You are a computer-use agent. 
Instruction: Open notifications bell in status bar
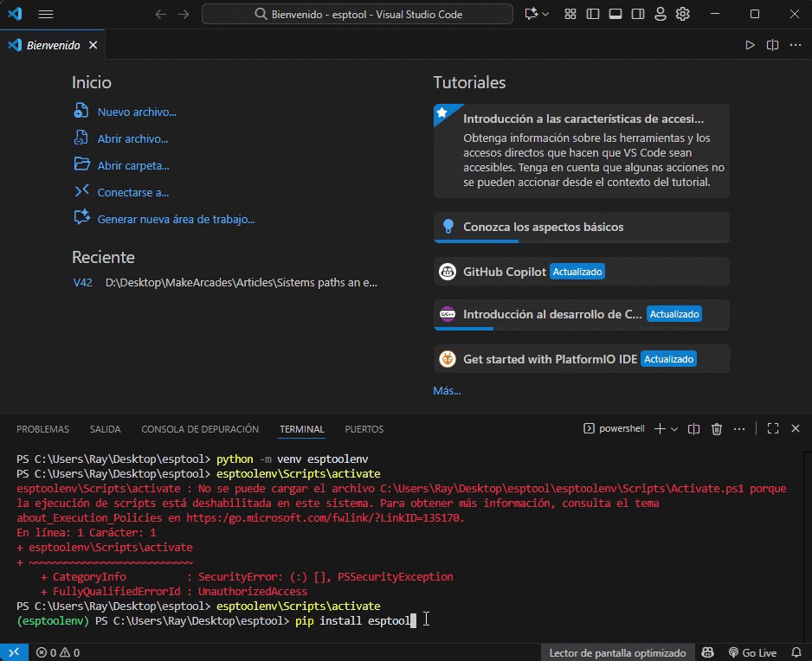pos(795,652)
